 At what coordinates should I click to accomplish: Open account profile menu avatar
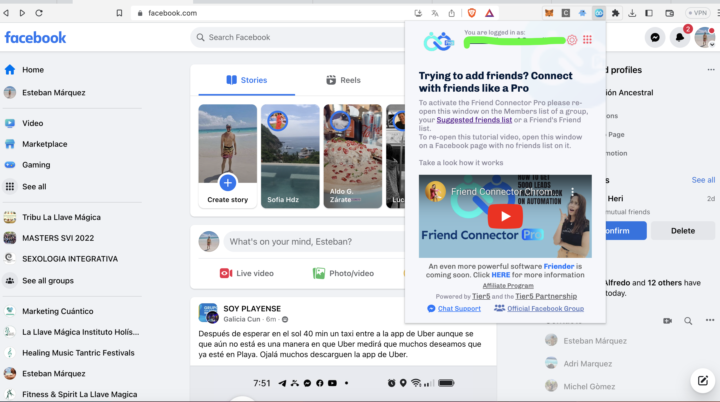coord(705,38)
